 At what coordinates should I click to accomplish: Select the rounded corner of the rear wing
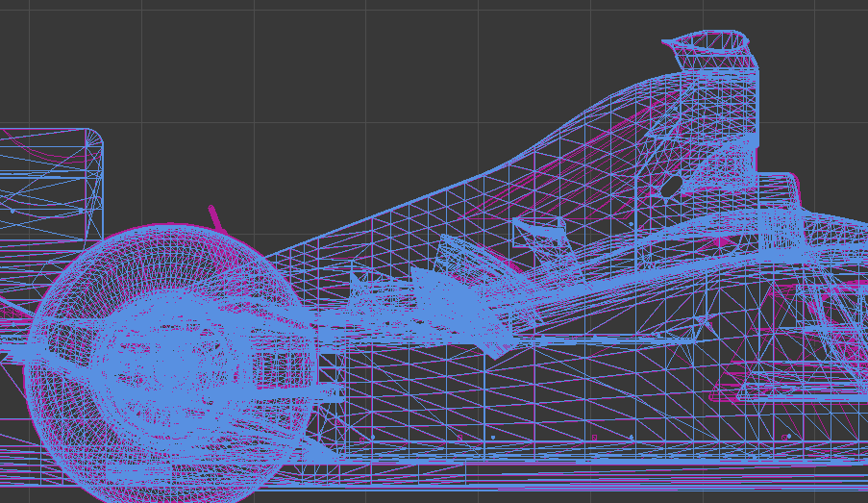pos(94,137)
